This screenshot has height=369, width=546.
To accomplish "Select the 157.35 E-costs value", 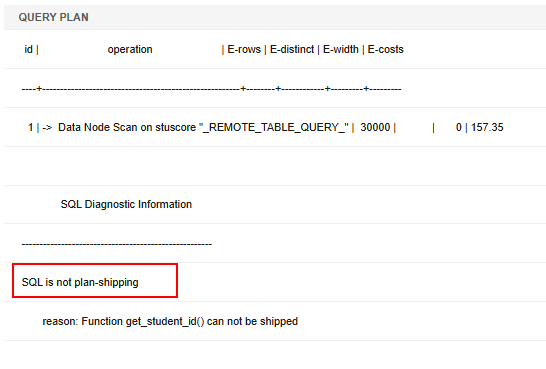I will tap(487, 127).
